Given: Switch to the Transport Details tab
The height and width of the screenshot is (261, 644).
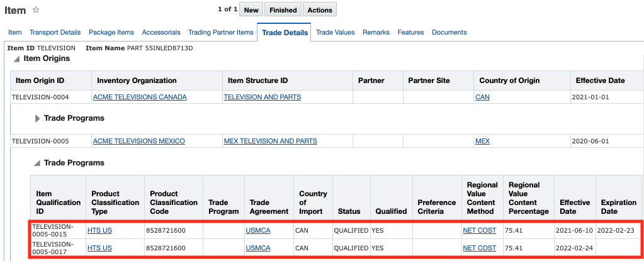Looking at the screenshot, I should click(x=55, y=32).
